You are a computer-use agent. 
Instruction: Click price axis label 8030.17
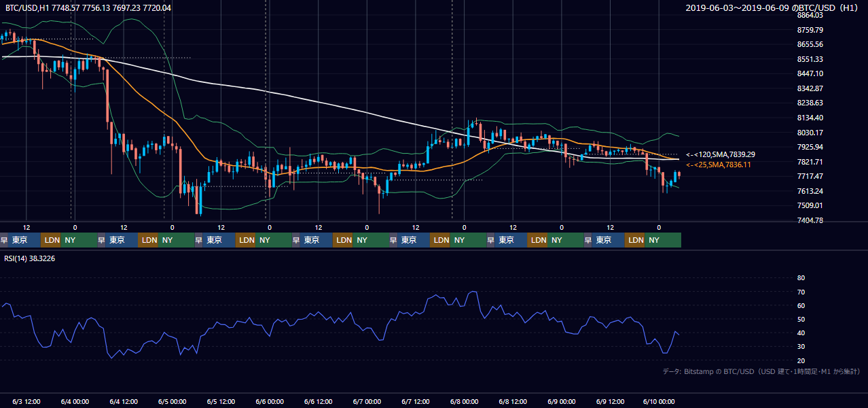tap(810, 133)
